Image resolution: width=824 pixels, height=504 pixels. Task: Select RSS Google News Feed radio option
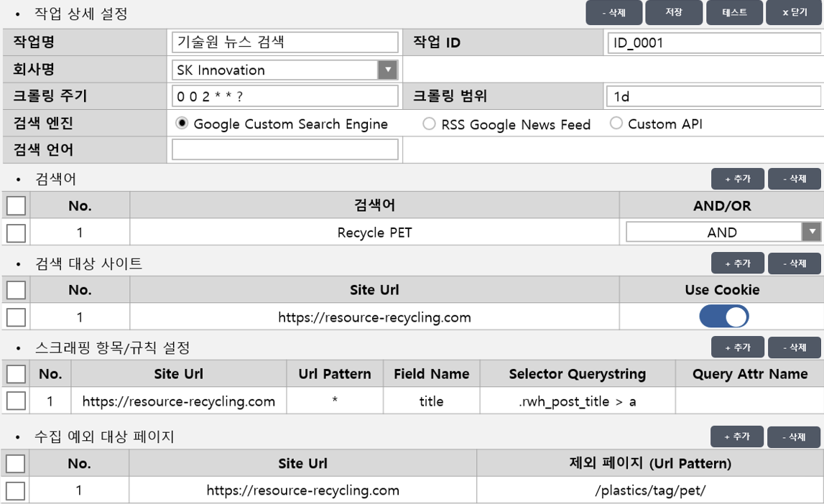click(429, 124)
